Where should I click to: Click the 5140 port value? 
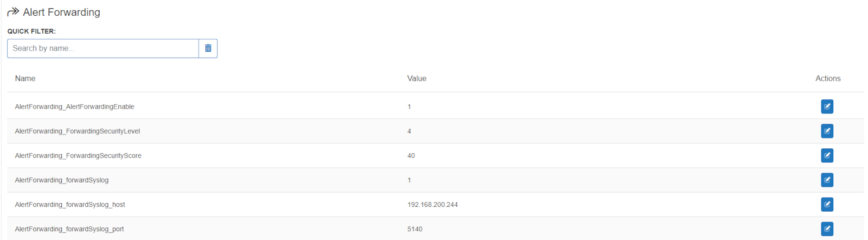[414, 229]
